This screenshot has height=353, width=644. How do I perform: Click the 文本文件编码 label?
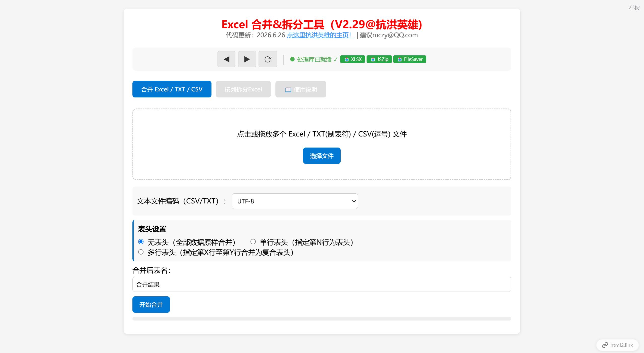pos(181,201)
